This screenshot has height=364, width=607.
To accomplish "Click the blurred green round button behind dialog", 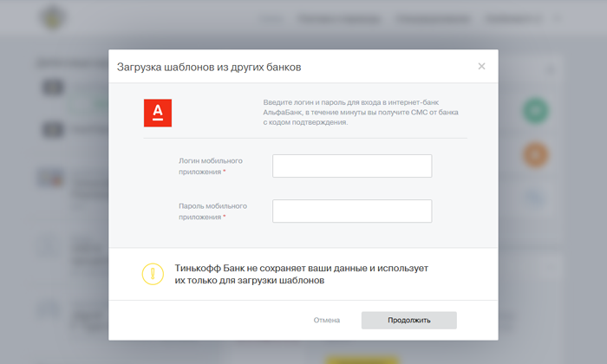I will (x=535, y=111).
